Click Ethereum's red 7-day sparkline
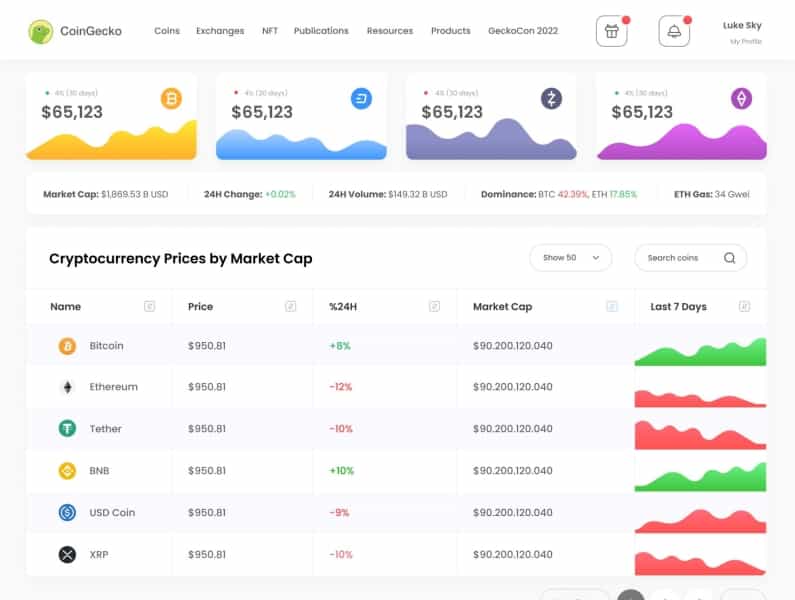The height and width of the screenshot is (600, 795). (700, 398)
